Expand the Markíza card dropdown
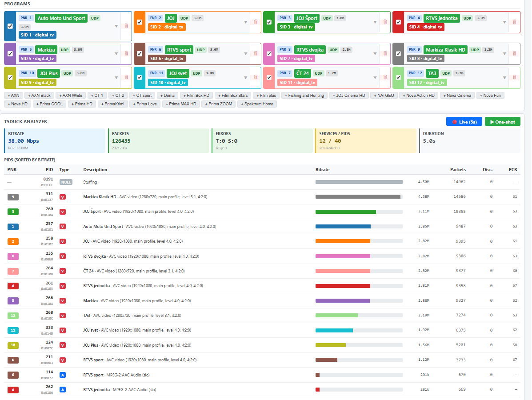The width and height of the screenshot is (532, 400). point(116,54)
